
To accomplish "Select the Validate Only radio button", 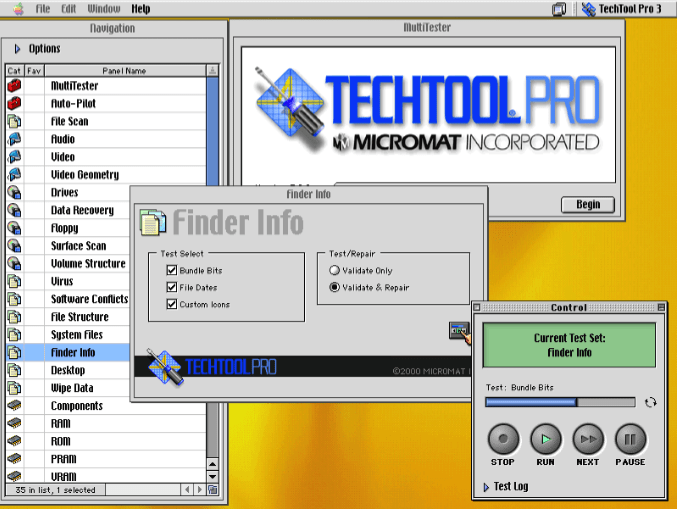I will point(335,271).
